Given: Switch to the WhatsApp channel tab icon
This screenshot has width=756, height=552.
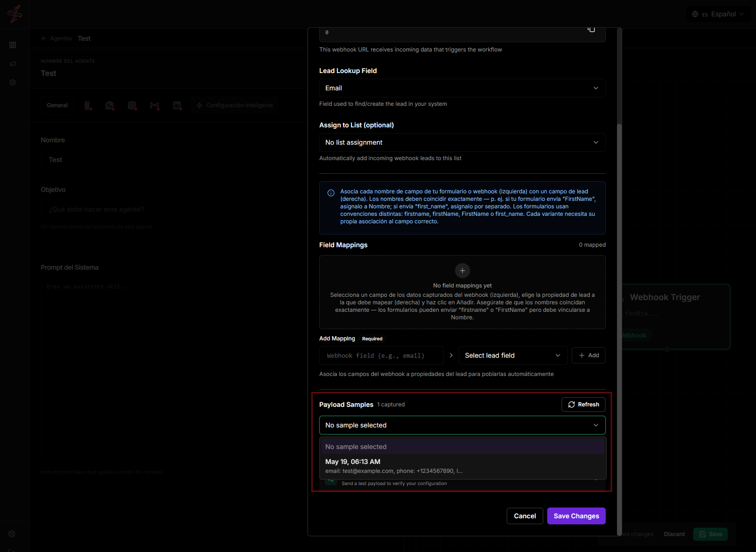Looking at the screenshot, I should pyautogui.click(x=110, y=105).
